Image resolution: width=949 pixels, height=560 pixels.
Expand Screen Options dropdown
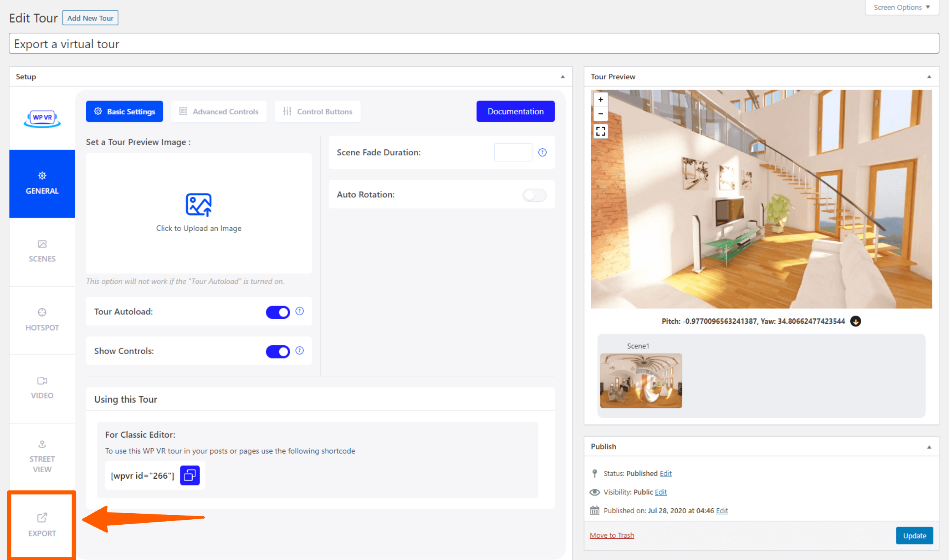[901, 7]
